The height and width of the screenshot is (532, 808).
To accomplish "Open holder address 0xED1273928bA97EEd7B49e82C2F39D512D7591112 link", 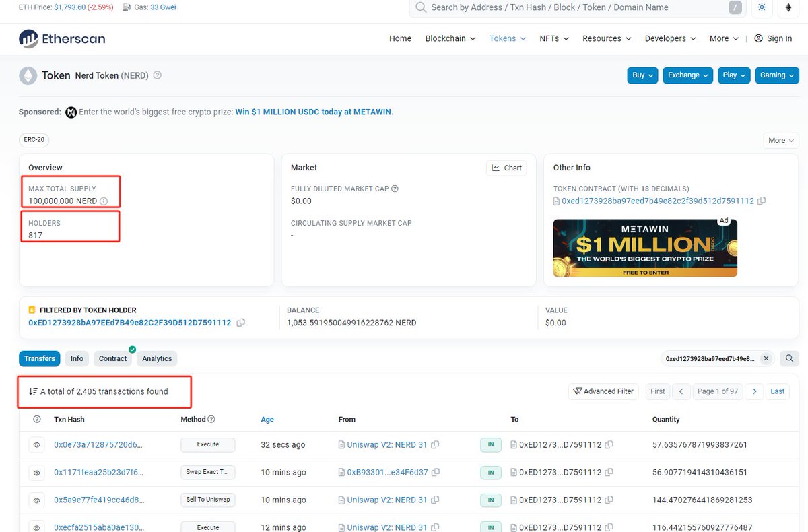I will [130, 323].
